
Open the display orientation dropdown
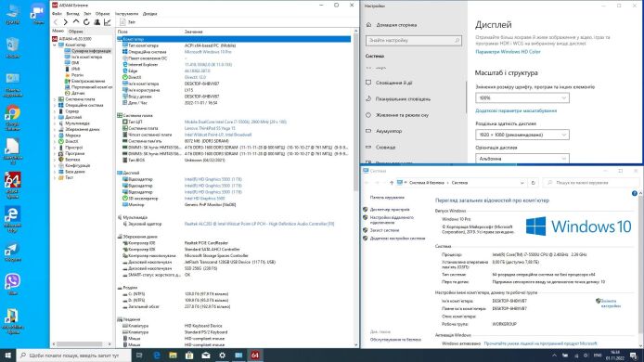click(x=522, y=158)
